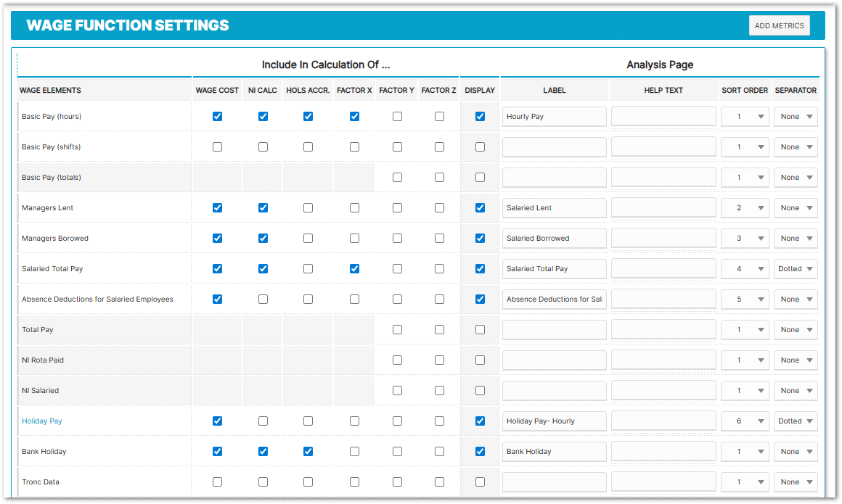Open Separator dropdown for Salaried Total Pay
Viewport: 842px width, 504px height.
[796, 269]
